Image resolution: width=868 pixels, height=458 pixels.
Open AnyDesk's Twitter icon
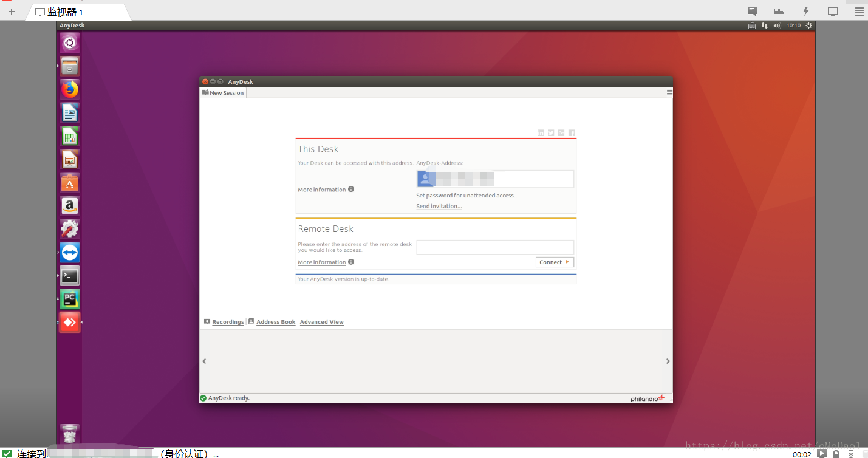pos(551,133)
